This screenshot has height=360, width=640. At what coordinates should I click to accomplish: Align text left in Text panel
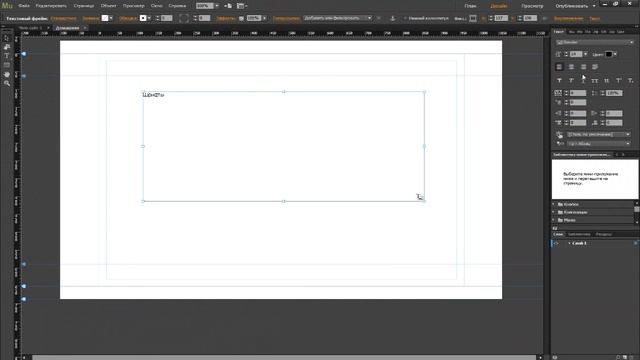click(559, 67)
